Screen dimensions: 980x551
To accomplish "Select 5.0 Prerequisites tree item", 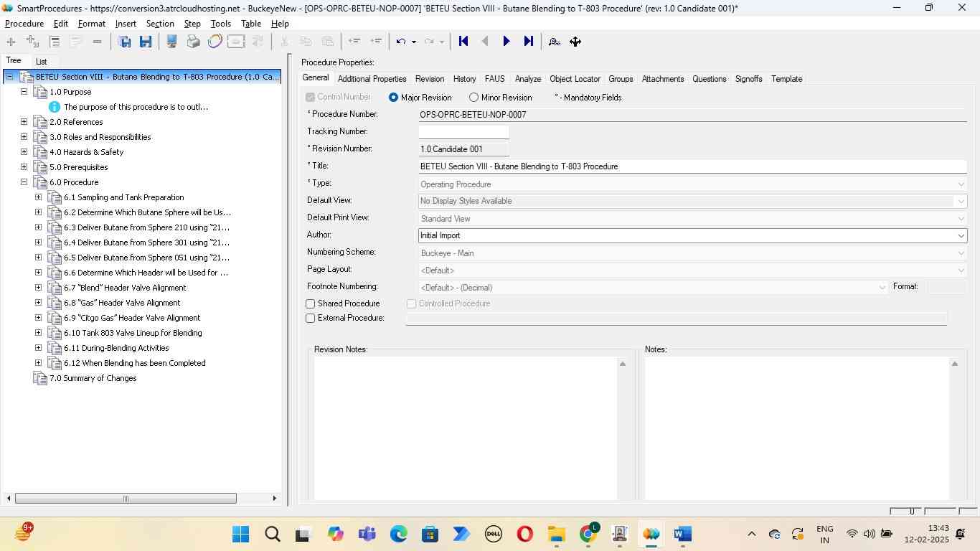I will 79,167.
